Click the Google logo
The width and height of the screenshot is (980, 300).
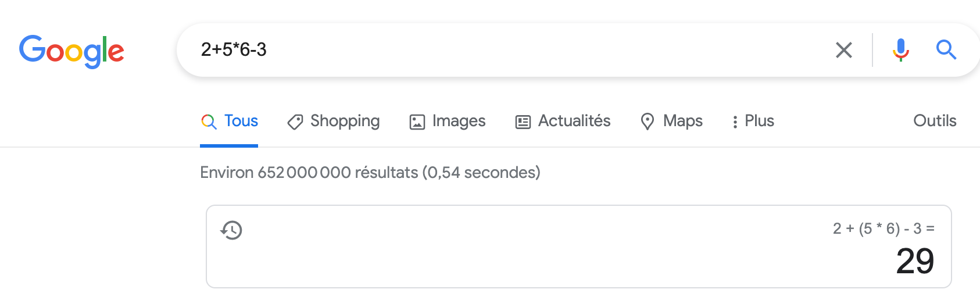click(x=71, y=51)
